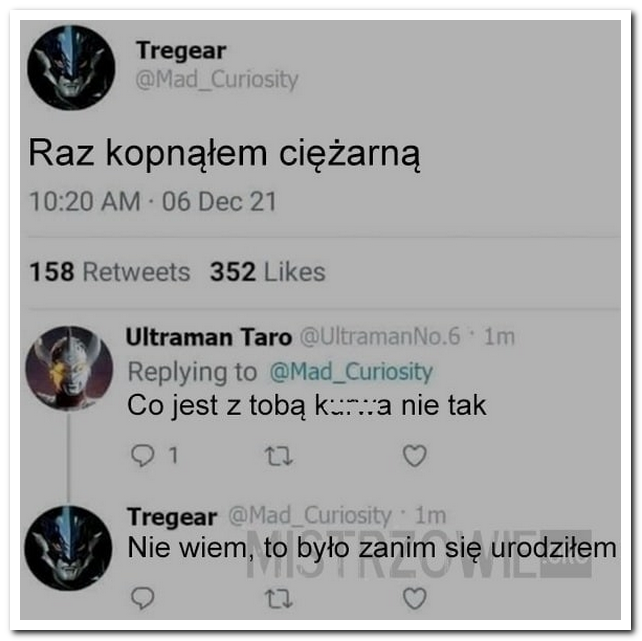
Task: Open the reply count 1 on Taro's tweet
Action: pyautogui.click(x=174, y=455)
